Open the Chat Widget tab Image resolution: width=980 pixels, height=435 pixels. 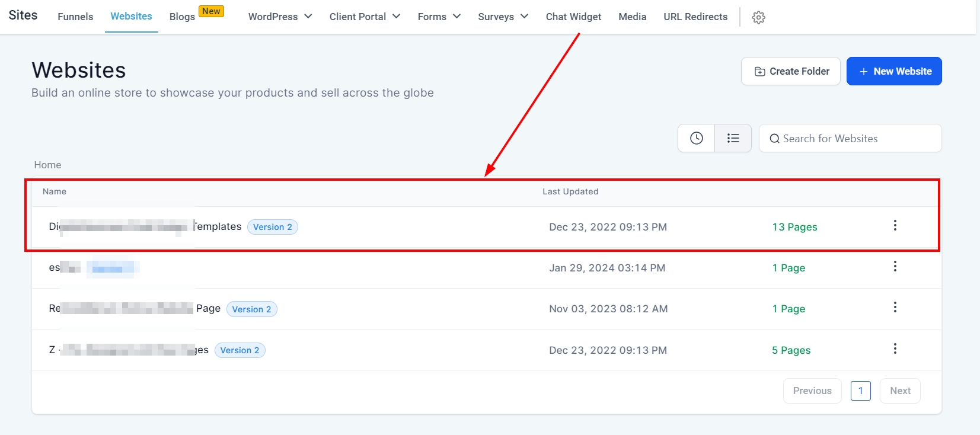pos(573,17)
